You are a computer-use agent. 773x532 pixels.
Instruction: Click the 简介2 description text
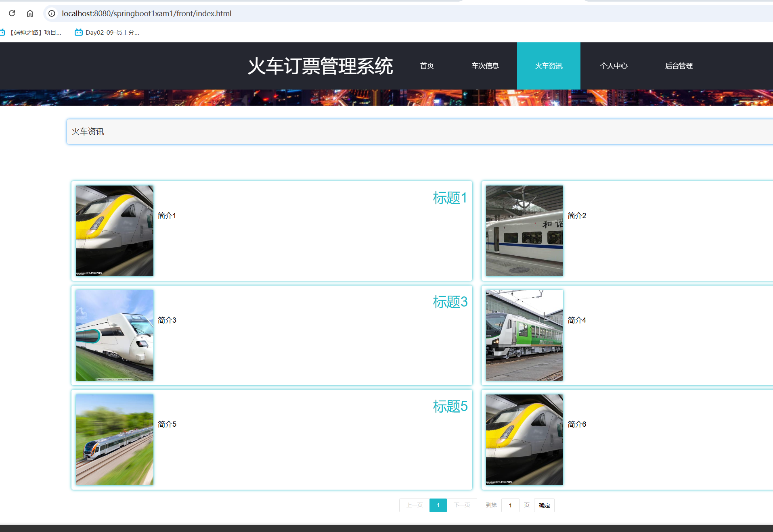[x=577, y=216]
